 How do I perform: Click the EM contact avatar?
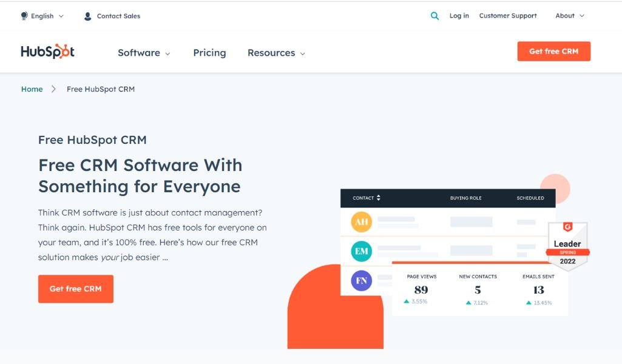pos(362,251)
